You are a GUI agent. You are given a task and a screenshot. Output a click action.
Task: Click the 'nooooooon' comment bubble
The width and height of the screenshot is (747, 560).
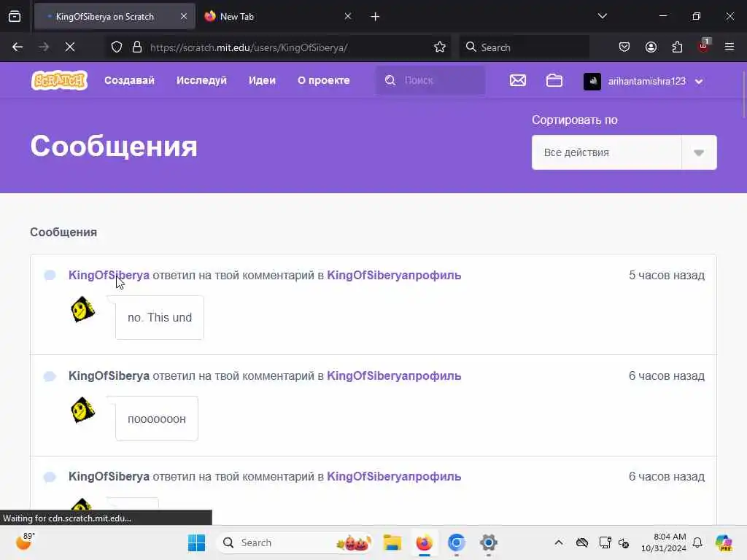(157, 419)
